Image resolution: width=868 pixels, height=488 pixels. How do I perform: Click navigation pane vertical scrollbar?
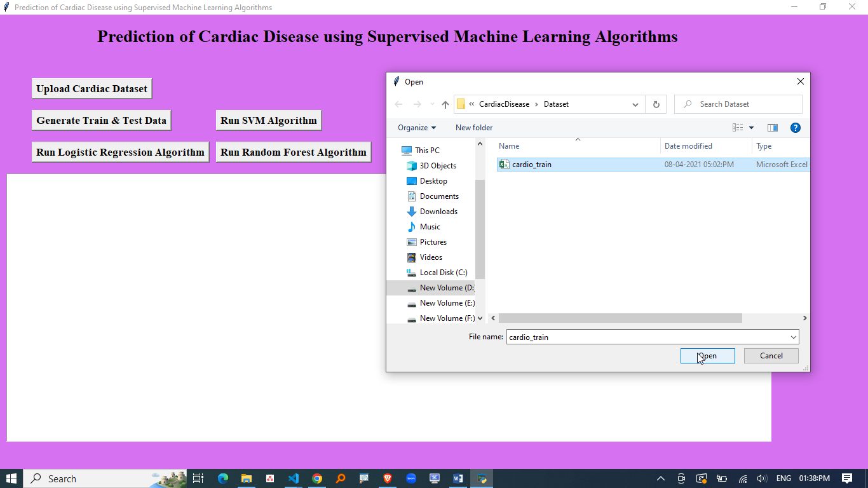pyautogui.click(x=480, y=229)
